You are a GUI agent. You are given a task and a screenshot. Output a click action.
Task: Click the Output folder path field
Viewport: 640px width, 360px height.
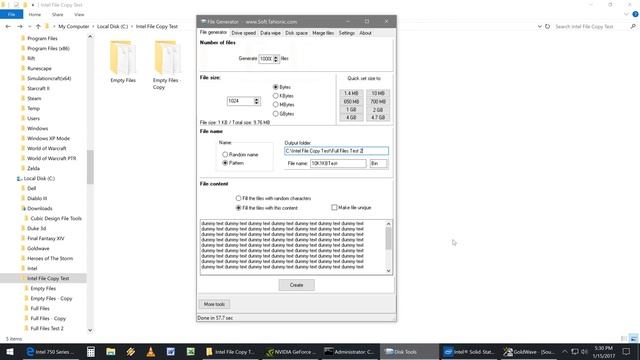[x=336, y=151]
